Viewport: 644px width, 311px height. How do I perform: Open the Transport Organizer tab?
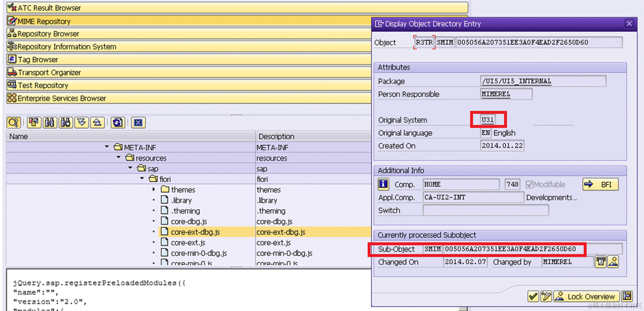point(189,72)
